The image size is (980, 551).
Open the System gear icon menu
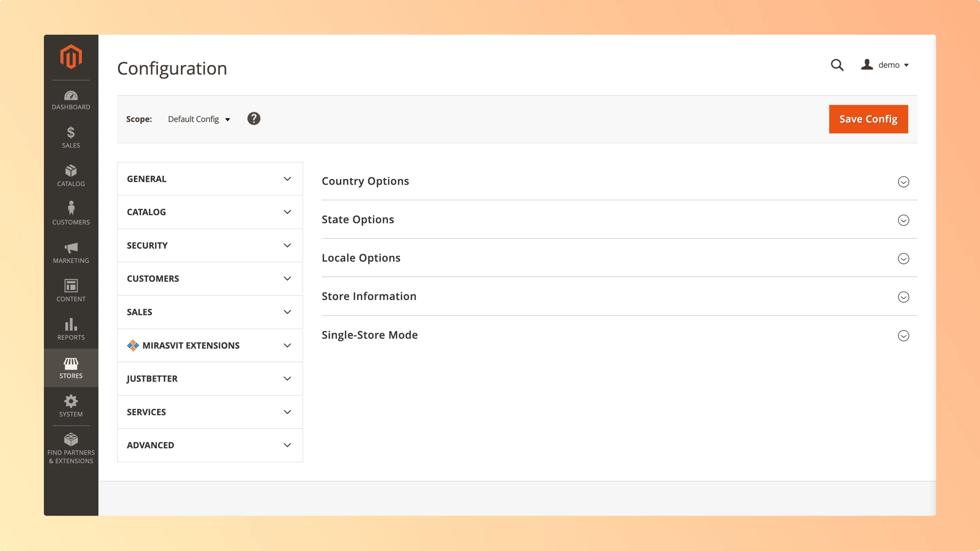71,406
